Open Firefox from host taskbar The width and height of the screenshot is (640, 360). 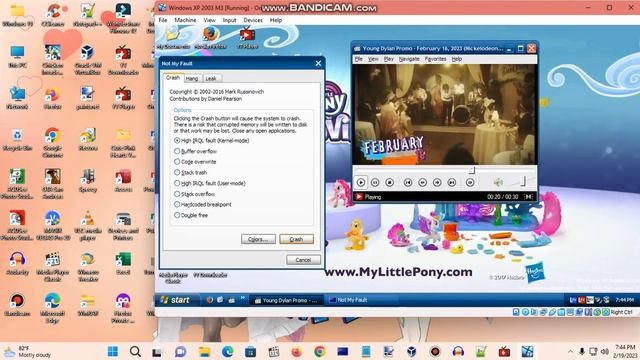click(x=297, y=351)
